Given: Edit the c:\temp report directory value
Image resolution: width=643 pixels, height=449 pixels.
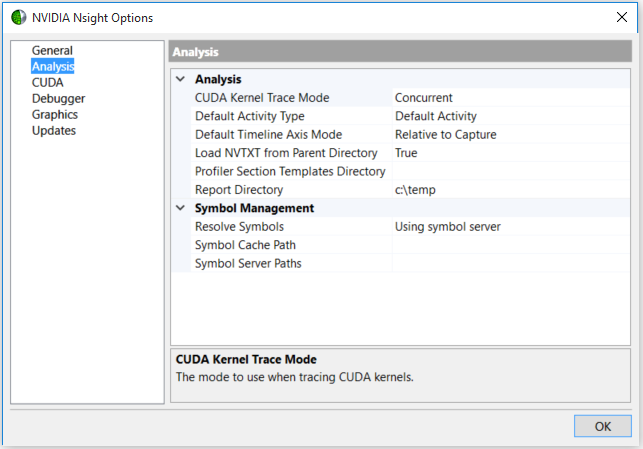Looking at the screenshot, I should point(511,190).
